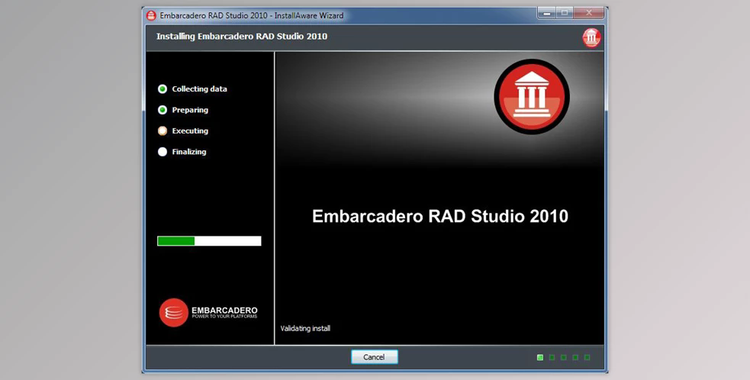Image resolution: width=750 pixels, height=380 pixels.
Task: Click the last green page indicator square
Action: pos(587,357)
